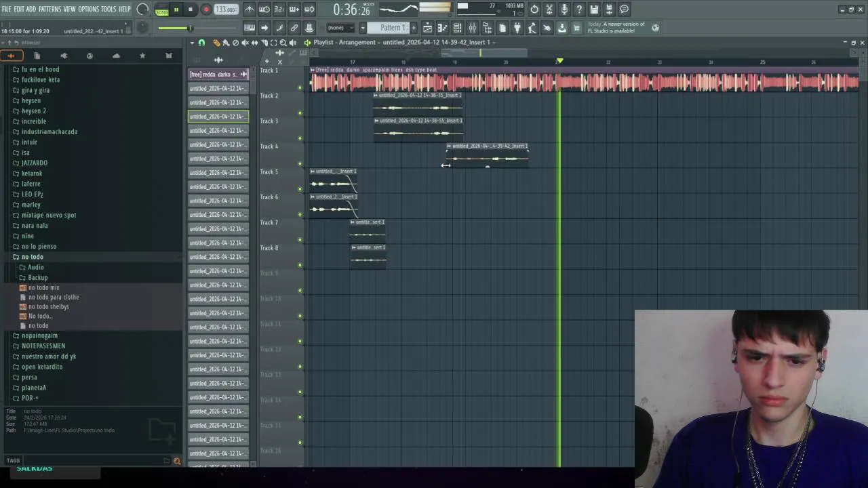The image size is (868, 488).
Task: Toggle the 3-2-1 countdown before recording
Action: [279, 9]
